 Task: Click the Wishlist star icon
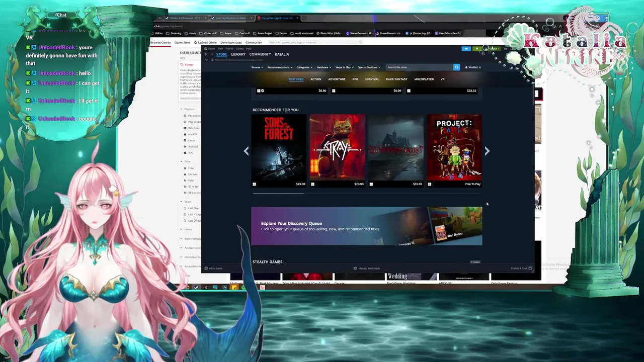tap(466, 67)
